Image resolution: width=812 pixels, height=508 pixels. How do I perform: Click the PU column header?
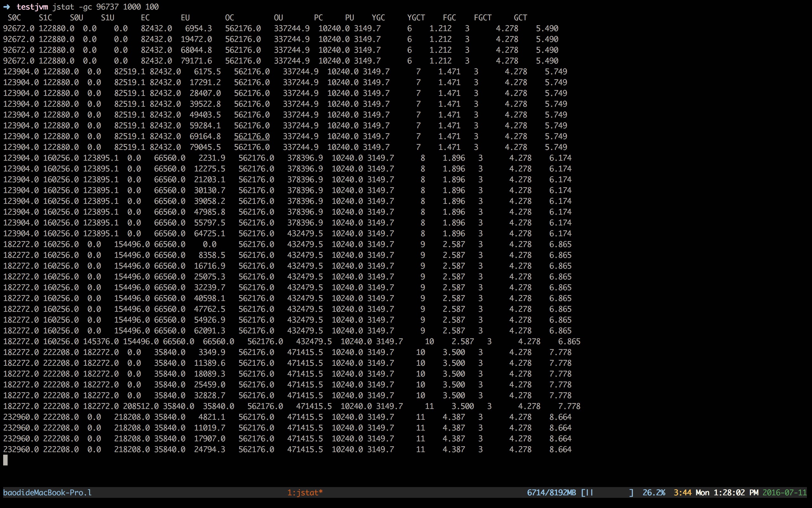tap(350, 17)
